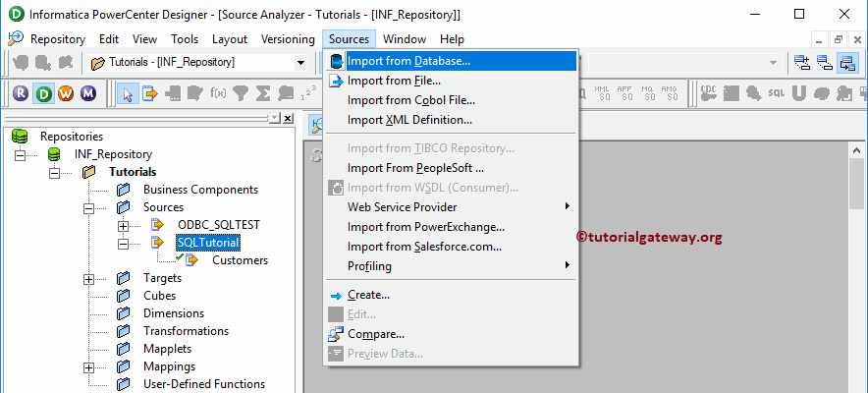Click the Source Analyzer icon above workspace
This screenshot has height=393, width=868.
(316, 125)
